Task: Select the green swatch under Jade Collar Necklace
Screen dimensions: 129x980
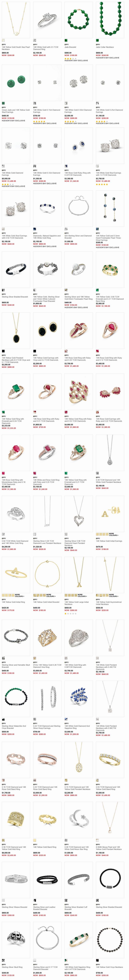Action: (x=97, y=40)
